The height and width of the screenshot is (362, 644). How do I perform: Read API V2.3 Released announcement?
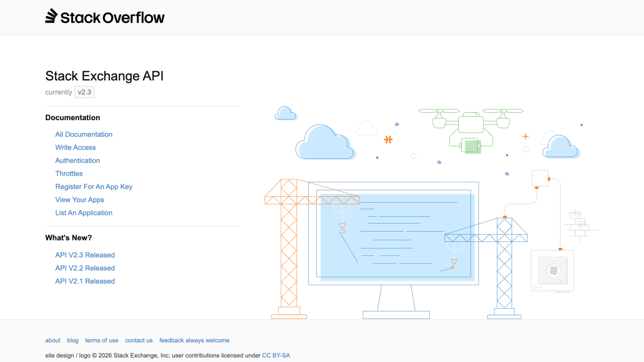coord(85,255)
